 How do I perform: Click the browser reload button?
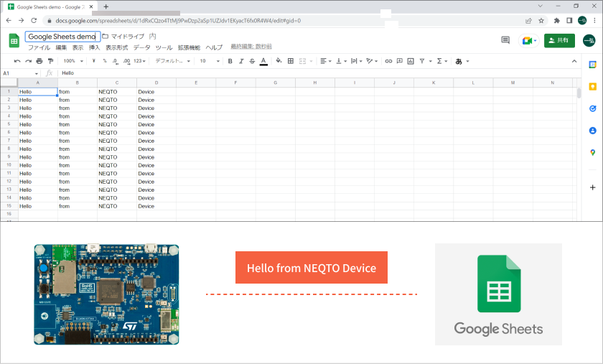click(x=34, y=20)
